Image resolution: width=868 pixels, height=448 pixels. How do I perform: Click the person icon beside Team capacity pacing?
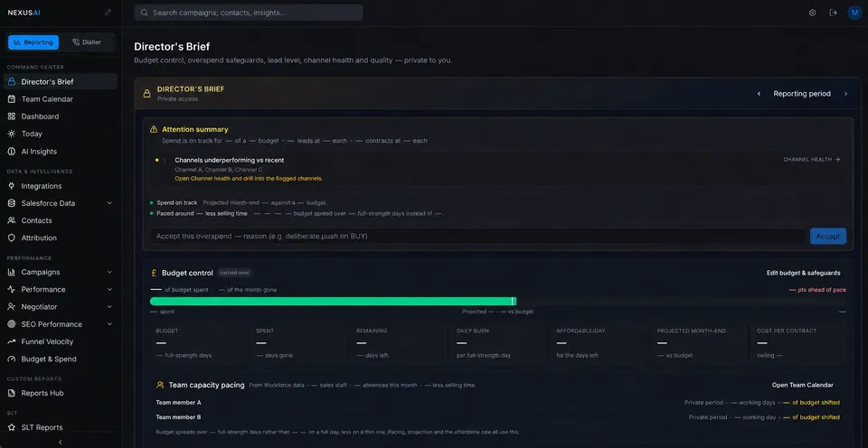coord(160,385)
